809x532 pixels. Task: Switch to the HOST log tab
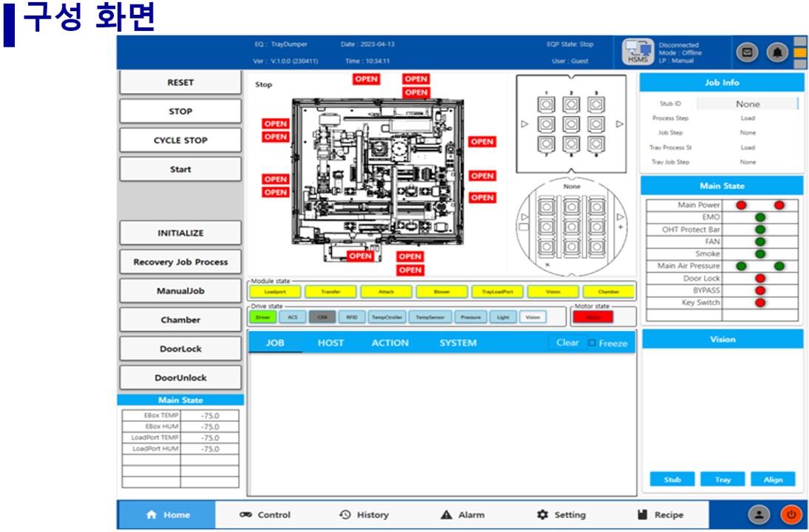(x=331, y=343)
